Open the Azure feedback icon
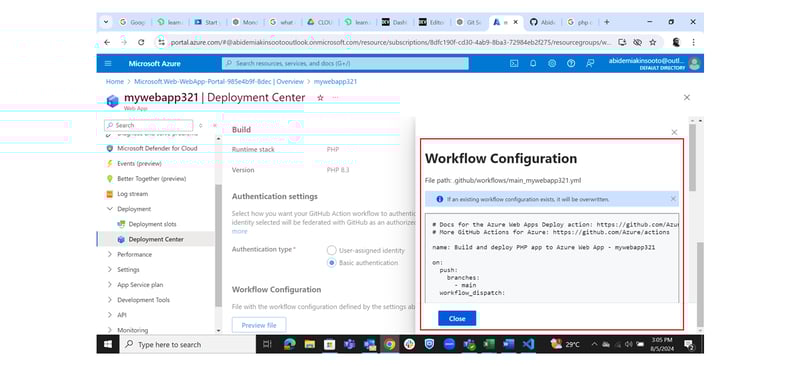The image size is (800, 366). click(x=590, y=64)
